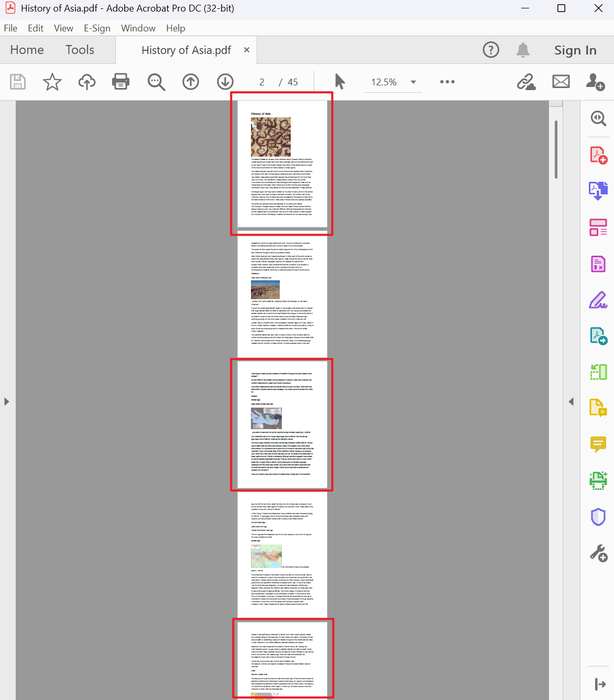614x700 pixels.
Task: Open more tools ellipsis menu
Action: pos(447,82)
